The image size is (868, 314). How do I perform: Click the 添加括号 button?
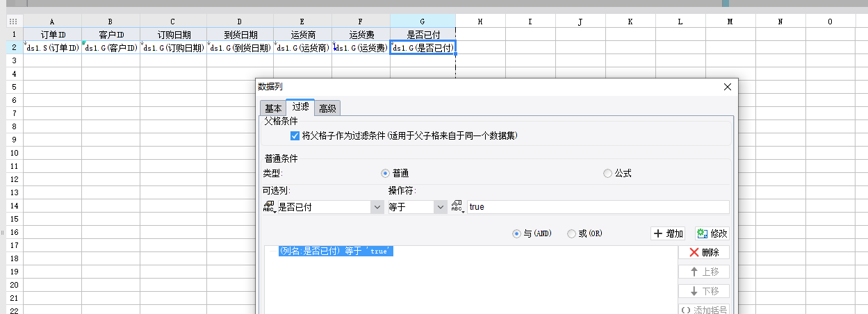point(703,310)
